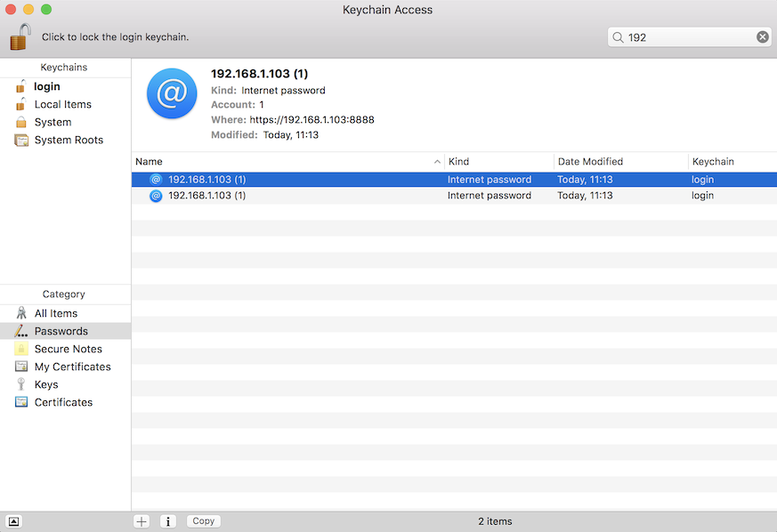The image size is (777, 532).
Task: Sort list by Kind column
Action: pos(499,162)
